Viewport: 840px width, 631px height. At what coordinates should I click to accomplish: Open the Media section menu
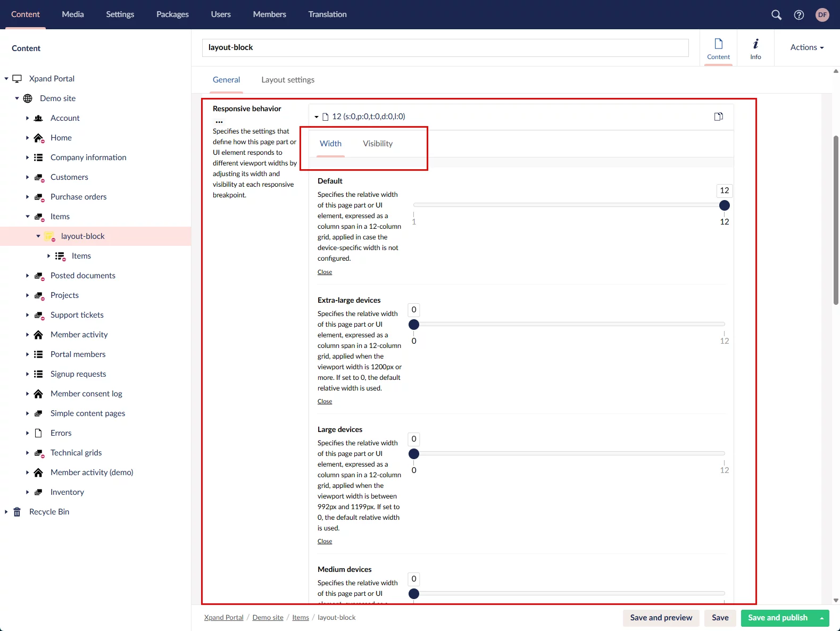[73, 14]
